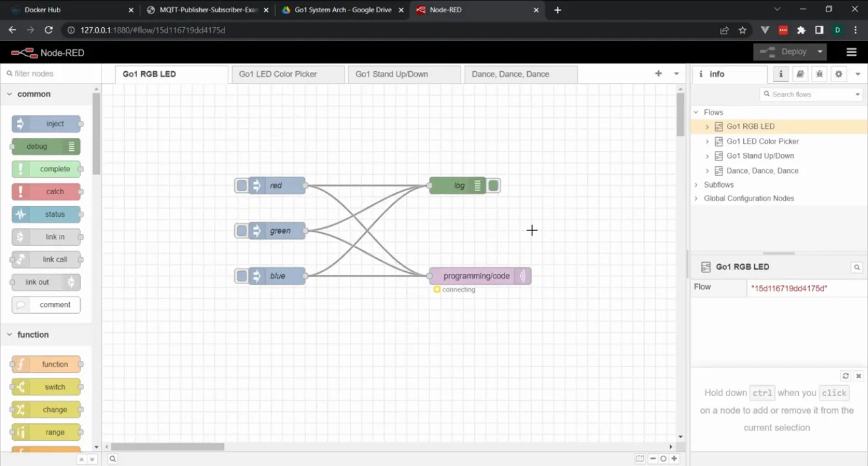
Task: Trigger the red inject node button
Action: coord(242,186)
